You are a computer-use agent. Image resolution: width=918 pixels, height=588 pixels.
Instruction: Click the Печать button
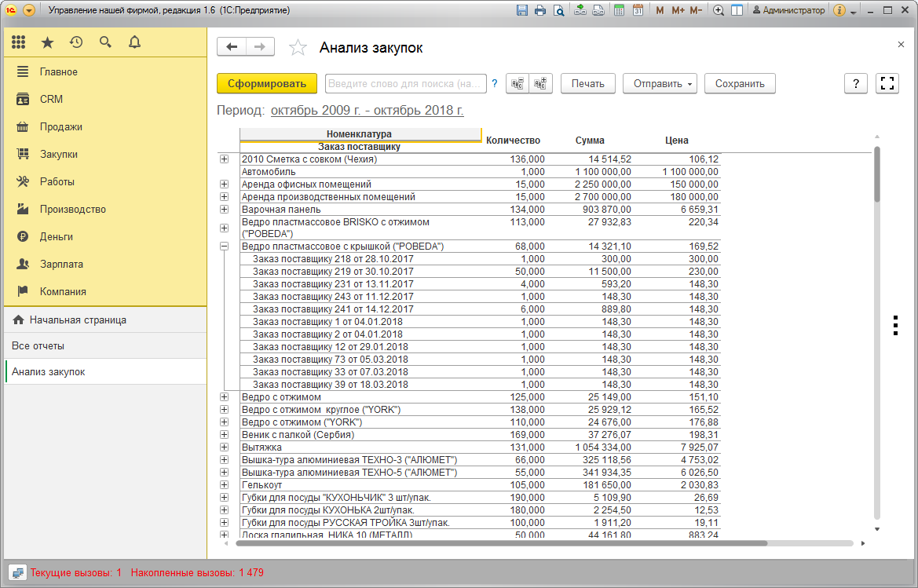click(588, 84)
